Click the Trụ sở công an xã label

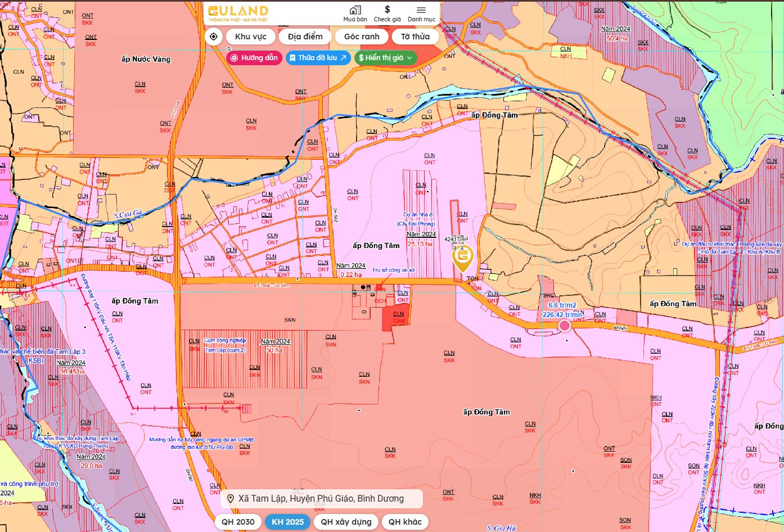click(x=394, y=270)
